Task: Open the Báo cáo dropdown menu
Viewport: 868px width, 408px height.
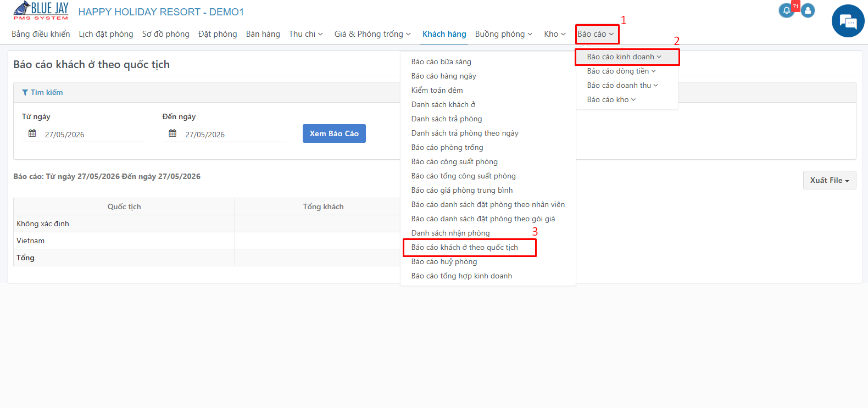Action: [x=596, y=34]
